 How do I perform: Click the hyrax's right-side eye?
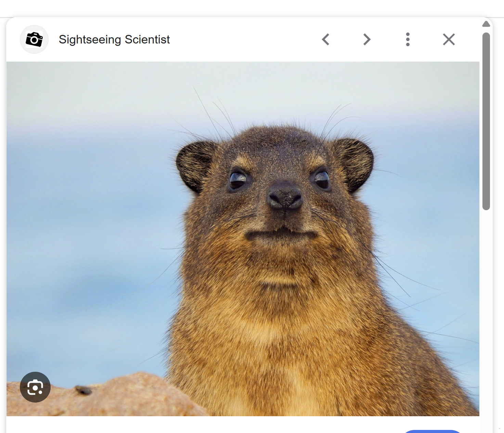click(x=322, y=179)
